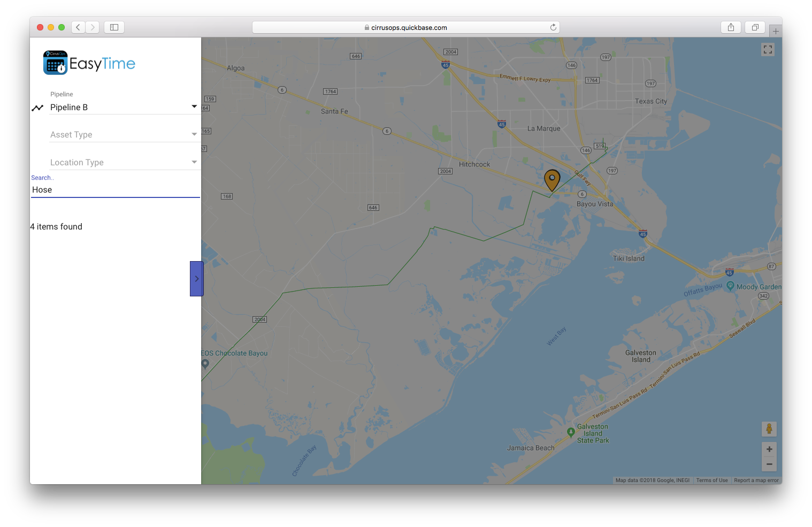The height and width of the screenshot is (527, 812).
Task: Click the tab overview icon in Safari
Action: tap(755, 27)
